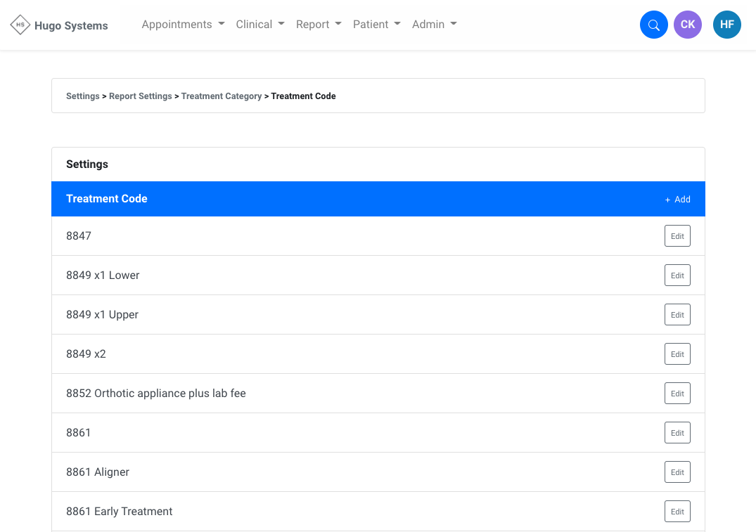Expand the Appointments dropdown menu
This screenshot has height=532, width=756.
click(183, 25)
